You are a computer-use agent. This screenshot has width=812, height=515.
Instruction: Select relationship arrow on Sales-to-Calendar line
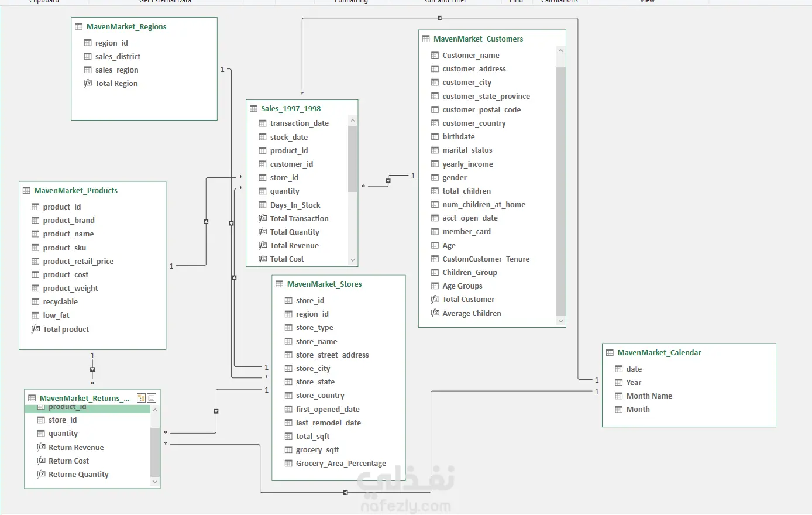pyautogui.click(x=440, y=18)
